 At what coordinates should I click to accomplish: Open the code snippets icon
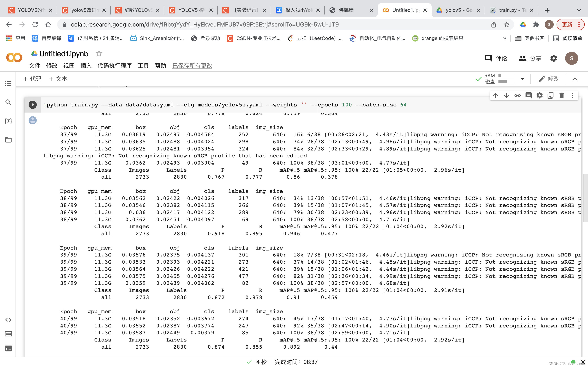click(8, 320)
